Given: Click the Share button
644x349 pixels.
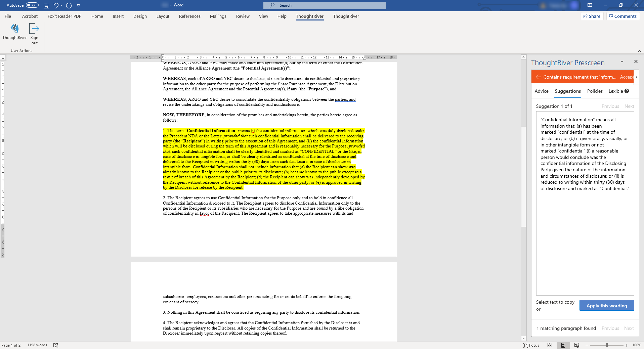Looking at the screenshot, I should coord(592,16).
